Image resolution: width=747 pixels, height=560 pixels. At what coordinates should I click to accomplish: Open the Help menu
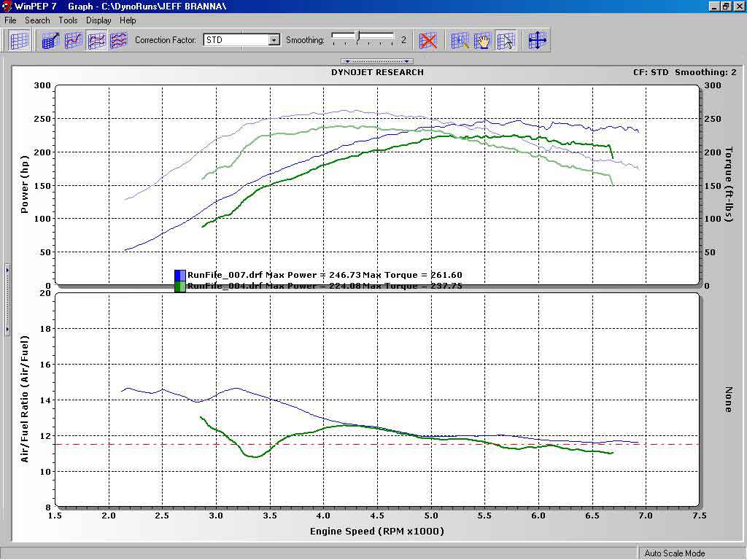128,20
